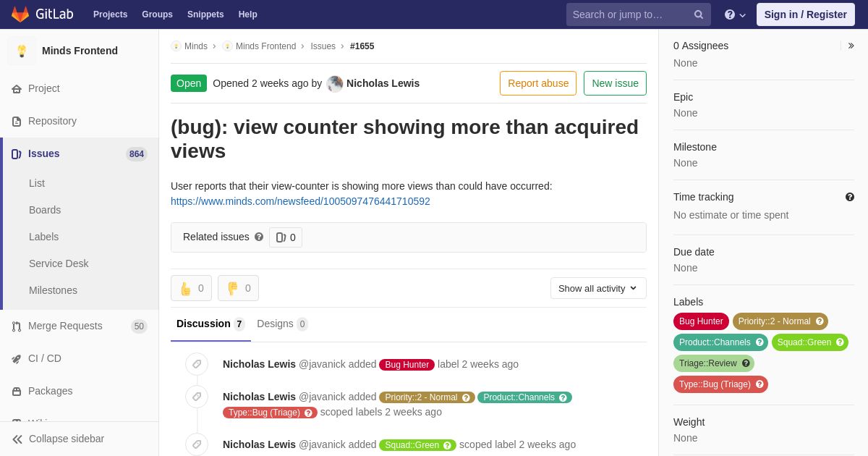Image resolution: width=868 pixels, height=456 pixels.
Task: Switch to the Designs tab
Action: coord(282,324)
